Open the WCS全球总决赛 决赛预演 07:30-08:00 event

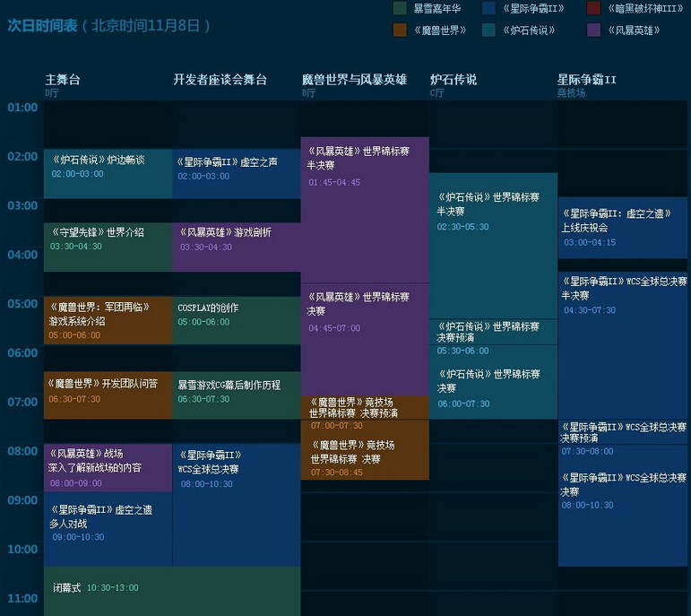pos(622,432)
